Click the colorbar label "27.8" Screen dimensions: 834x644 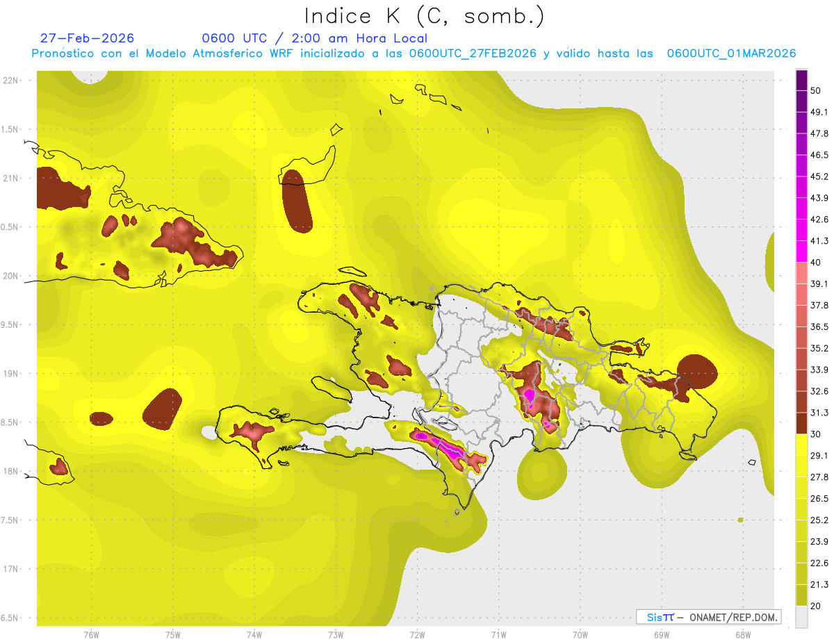(x=819, y=477)
